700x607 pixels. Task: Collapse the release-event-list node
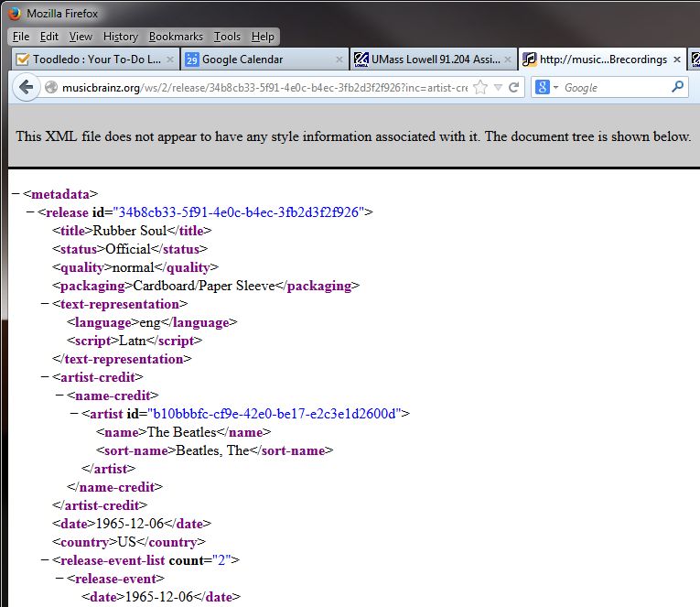(45, 560)
